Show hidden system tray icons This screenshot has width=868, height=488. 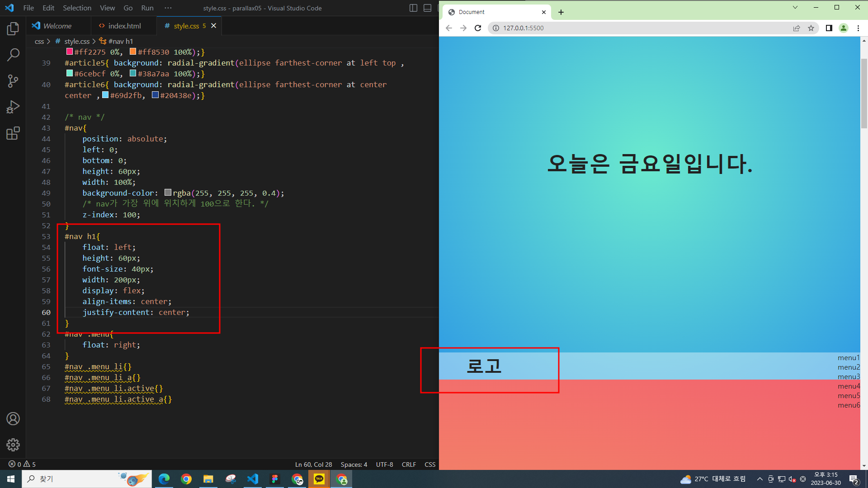760,479
